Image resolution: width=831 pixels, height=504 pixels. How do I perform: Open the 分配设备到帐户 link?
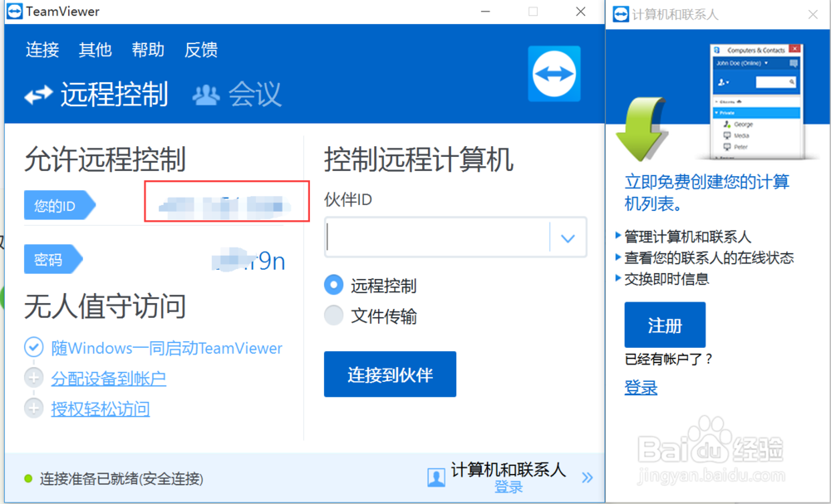pos(108,378)
